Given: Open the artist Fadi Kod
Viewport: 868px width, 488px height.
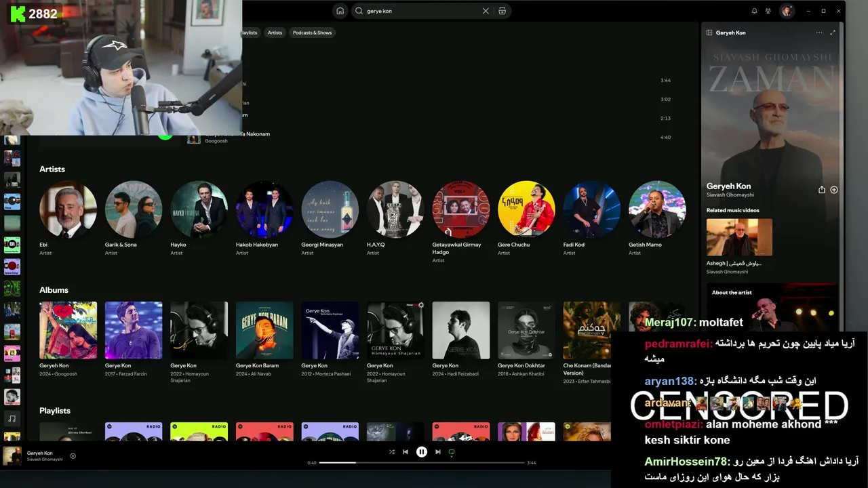Looking at the screenshot, I should (x=592, y=209).
